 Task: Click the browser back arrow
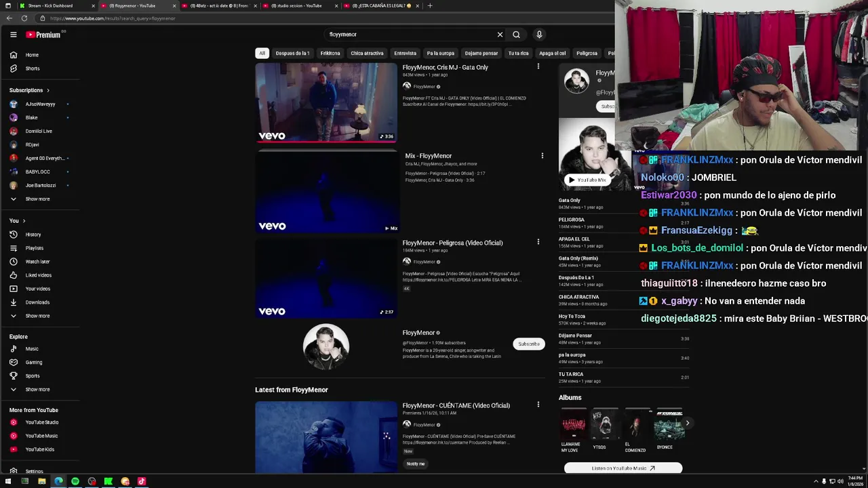9,18
